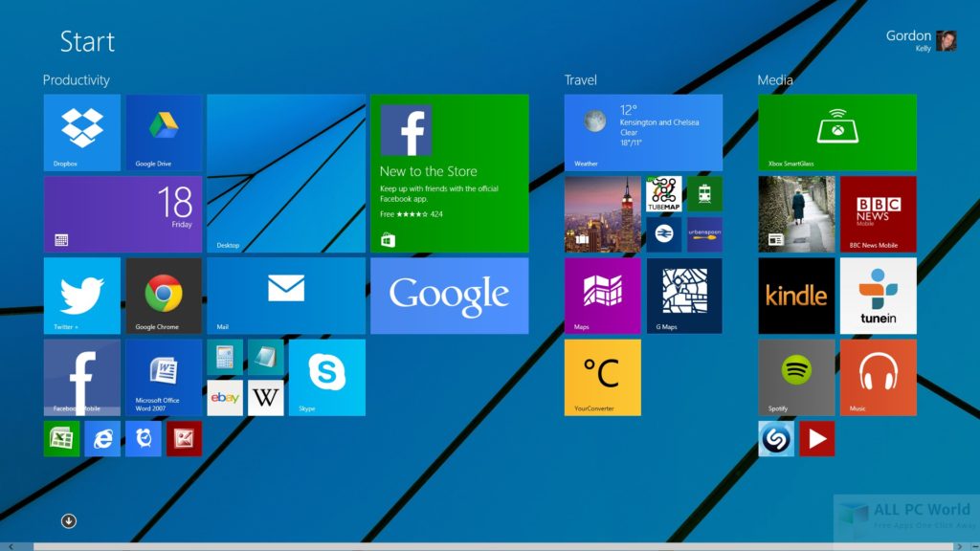This screenshot has width=980, height=551.
Task: Open the Desktop tile
Action: click(x=286, y=173)
